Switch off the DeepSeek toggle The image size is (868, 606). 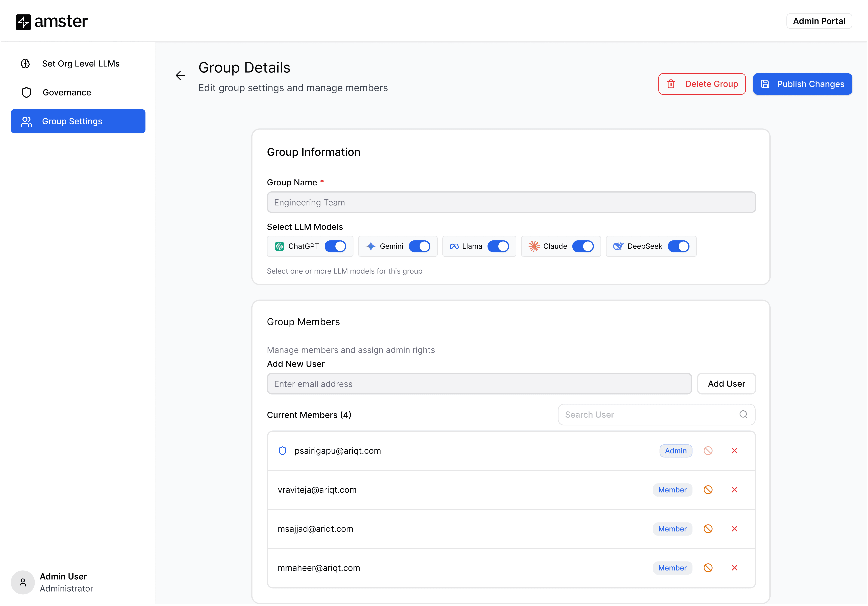[x=678, y=246]
